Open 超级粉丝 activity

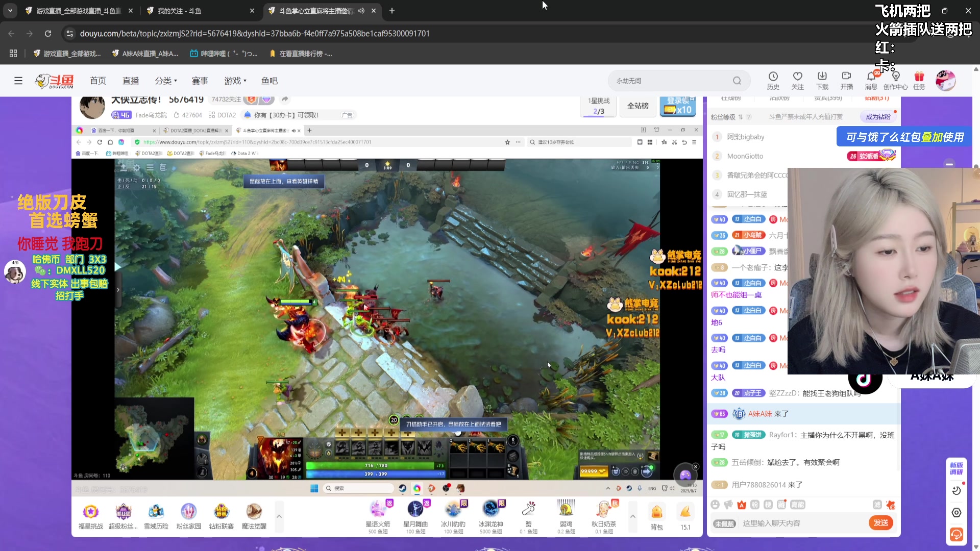(x=123, y=516)
